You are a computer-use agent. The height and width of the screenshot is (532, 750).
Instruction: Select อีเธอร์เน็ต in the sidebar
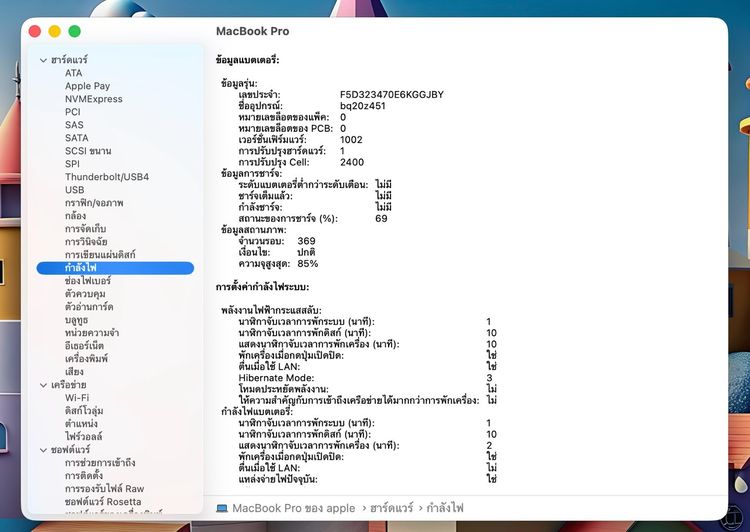84,346
